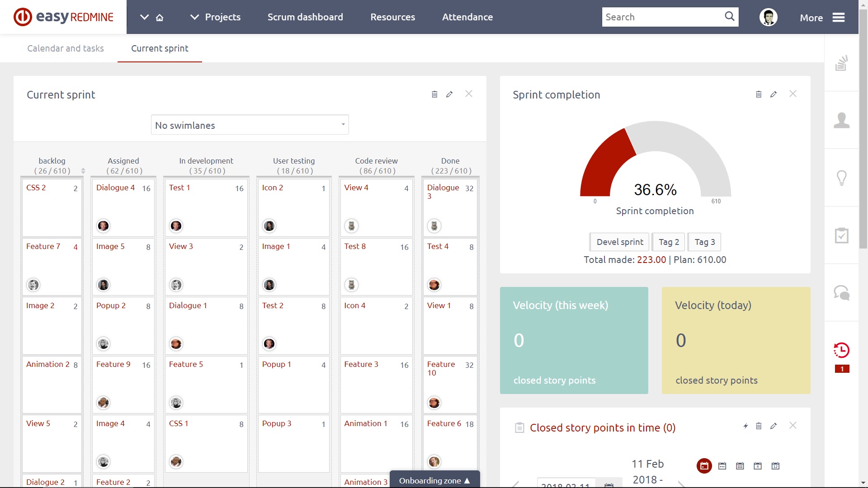Open assignee avatar on Feature 7 card
The height and width of the screenshot is (488, 868).
(33, 285)
